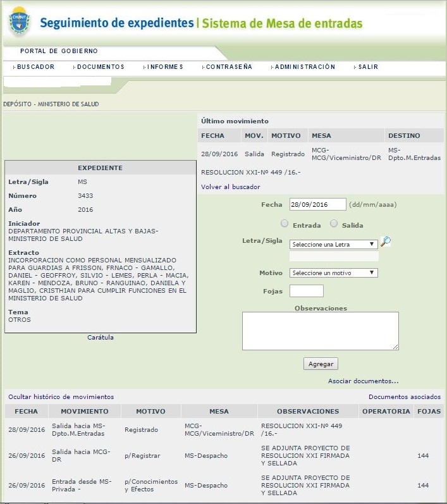447x504 pixels.
Task: Click the Letra/Sigla value MS in the EXPEDIENTE panel
Action: point(82,182)
